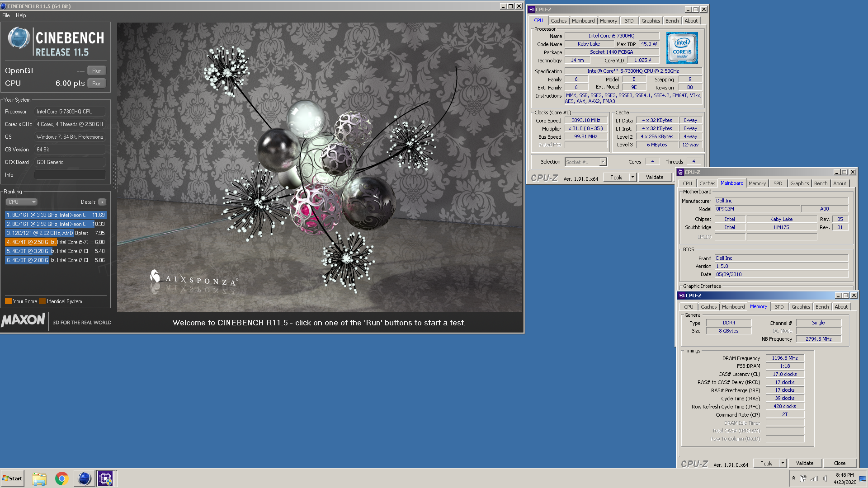Screen dimensions: 868x488
Task: Click the Info input field in Cinebench
Action: coord(70,175)
